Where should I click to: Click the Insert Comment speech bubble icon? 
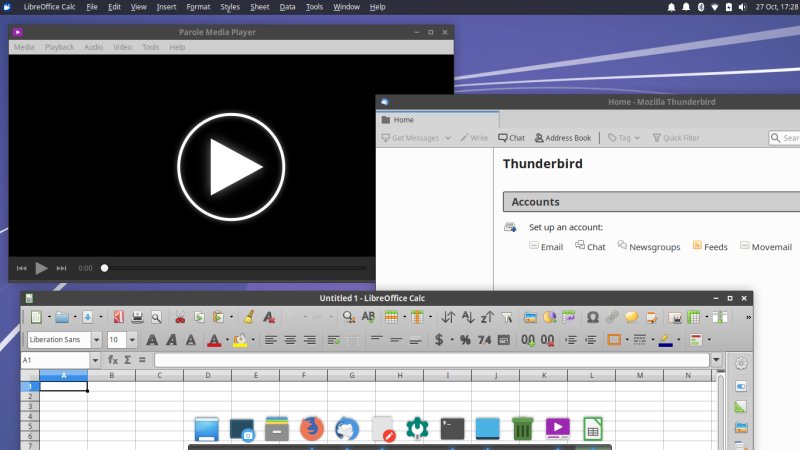click(x=632, y=317)
